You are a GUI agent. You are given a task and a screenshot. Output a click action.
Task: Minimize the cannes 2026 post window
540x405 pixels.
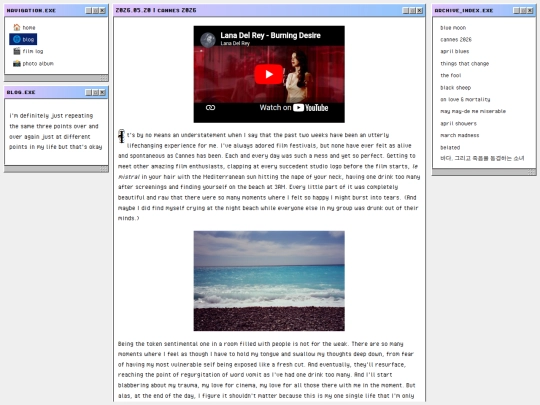[x=406, y=11]
